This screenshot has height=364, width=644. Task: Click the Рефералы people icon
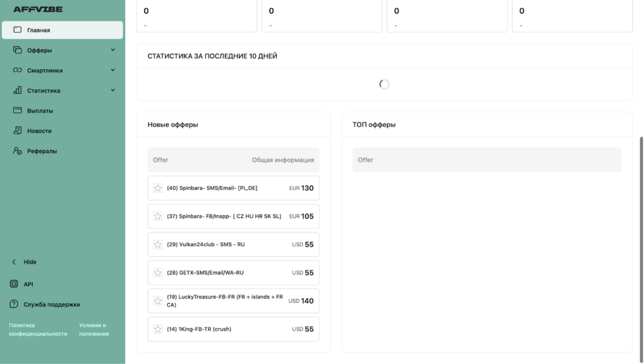17,151
